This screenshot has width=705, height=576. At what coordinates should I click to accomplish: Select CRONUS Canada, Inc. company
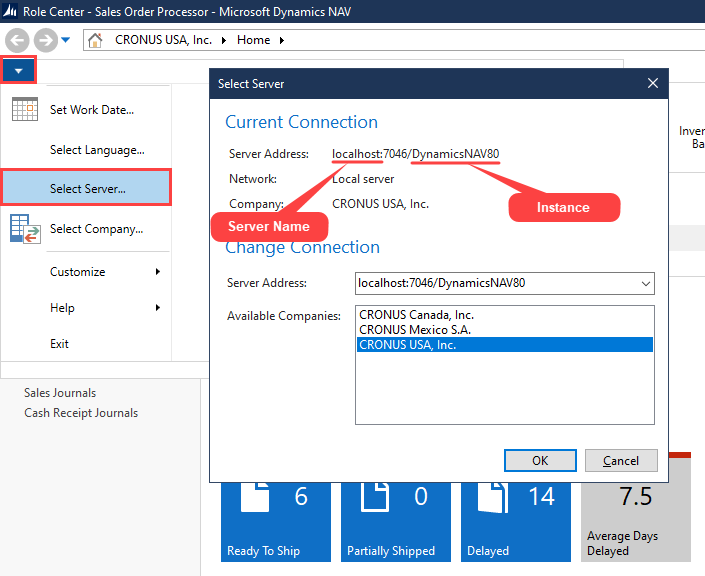[504, 315]
